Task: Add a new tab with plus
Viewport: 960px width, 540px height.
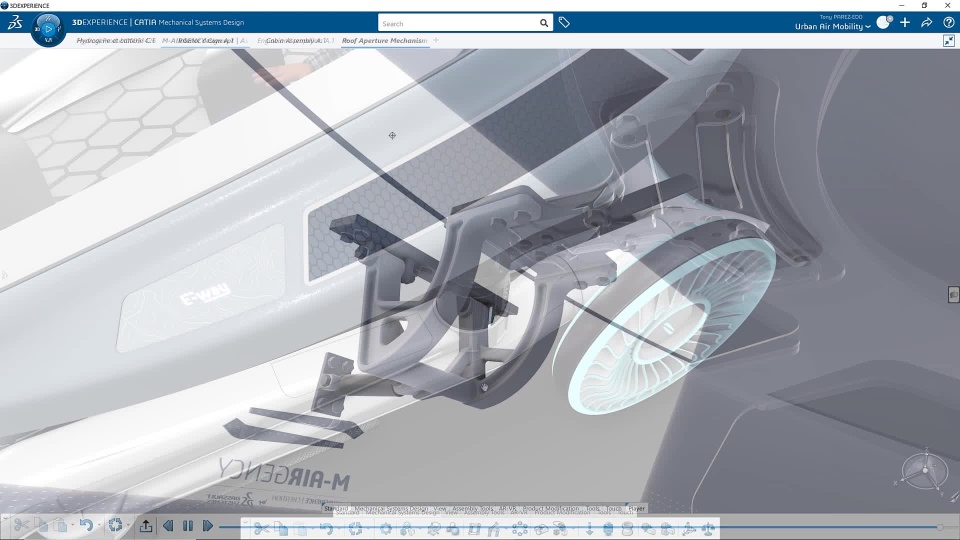Action: pos(436,40)
